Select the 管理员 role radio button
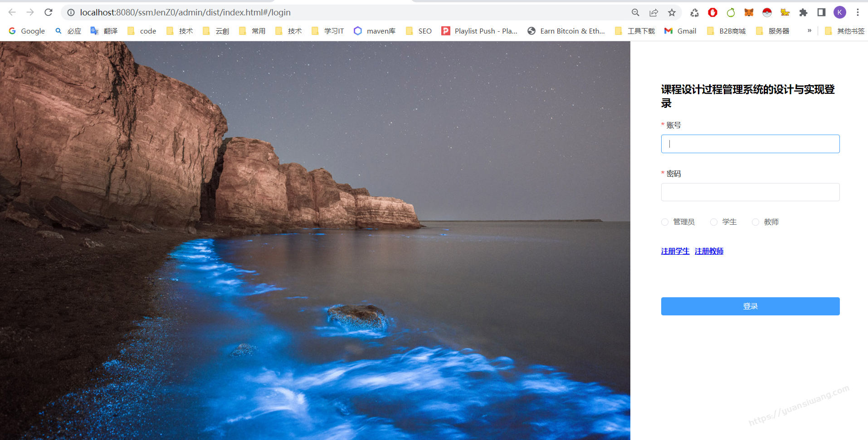 (x=665, y=222)
